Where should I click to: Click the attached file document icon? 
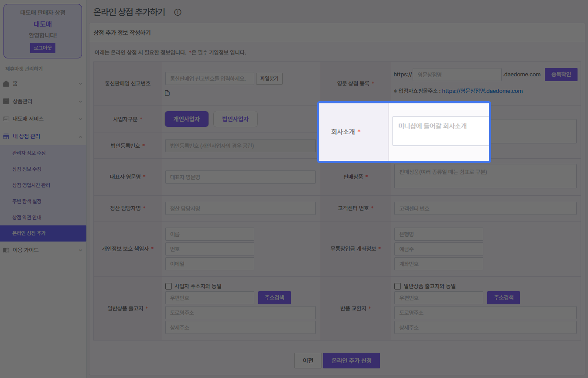pos(167,93)
